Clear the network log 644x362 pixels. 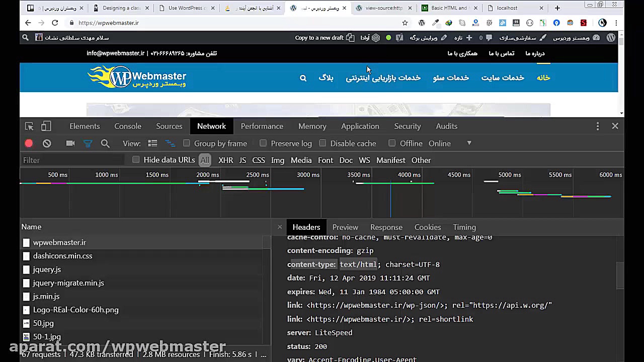pyautogui.click(x=47, y=143)
